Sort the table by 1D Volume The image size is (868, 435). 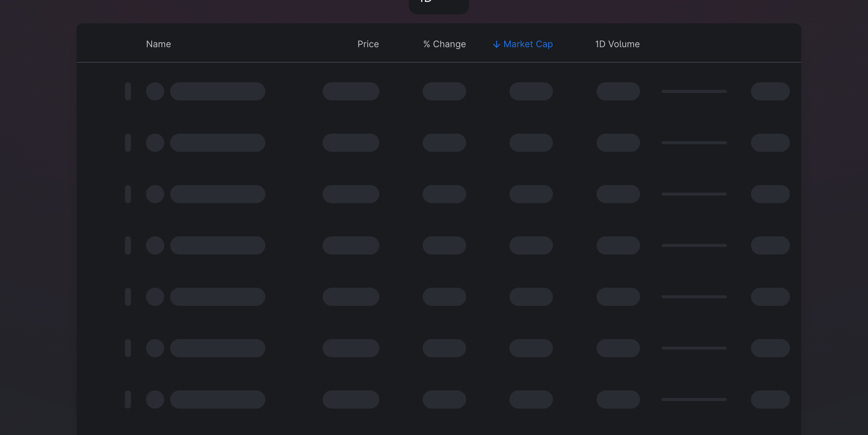pyautogui.click(x=617, y=44)
